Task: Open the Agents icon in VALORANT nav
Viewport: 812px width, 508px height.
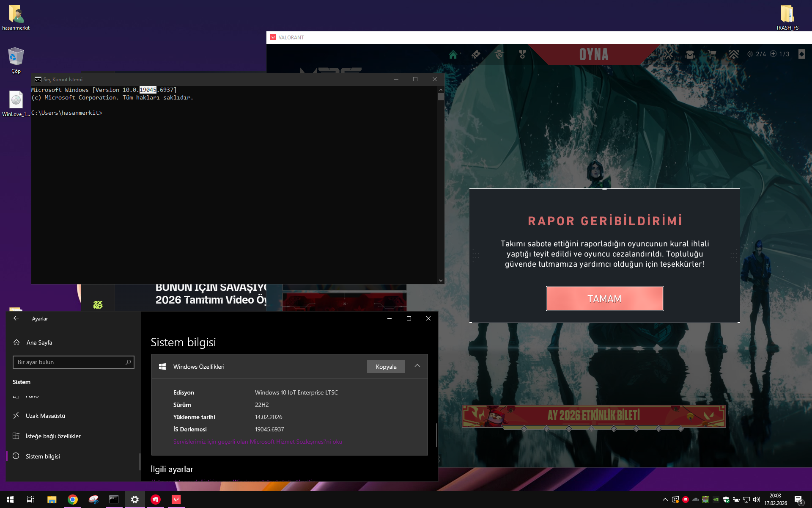Action: 499,54
